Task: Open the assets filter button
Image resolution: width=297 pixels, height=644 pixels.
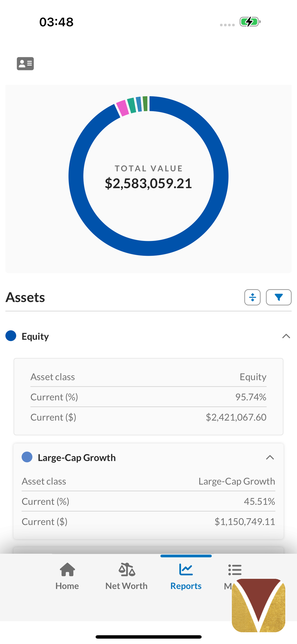Action: point(279,297)
